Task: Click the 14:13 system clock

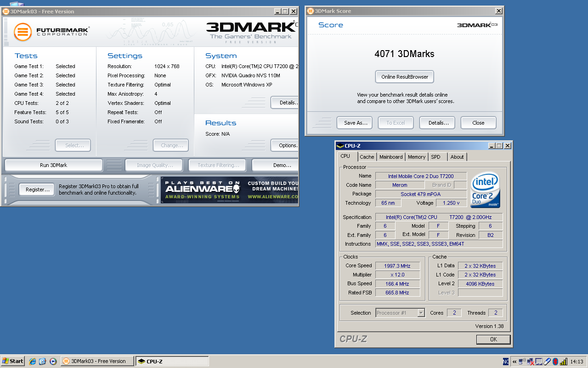Action: pos(577,362)
